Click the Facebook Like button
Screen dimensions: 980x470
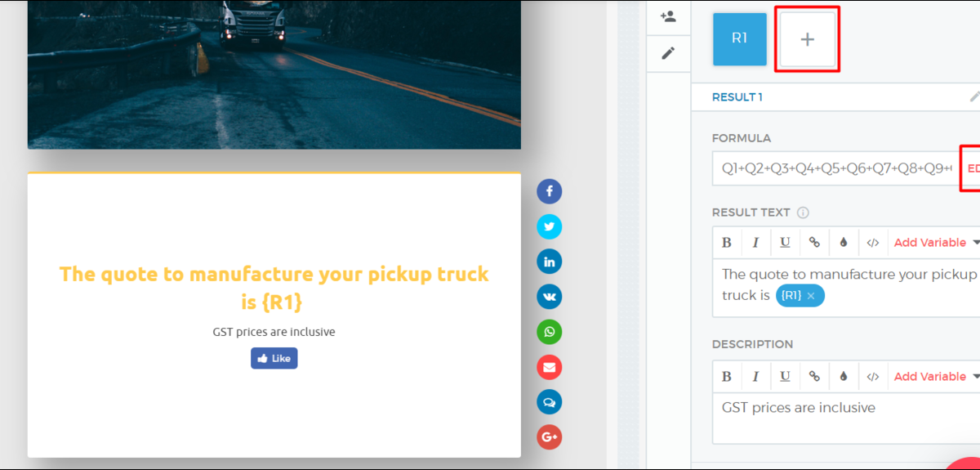[x=274, y=358]
